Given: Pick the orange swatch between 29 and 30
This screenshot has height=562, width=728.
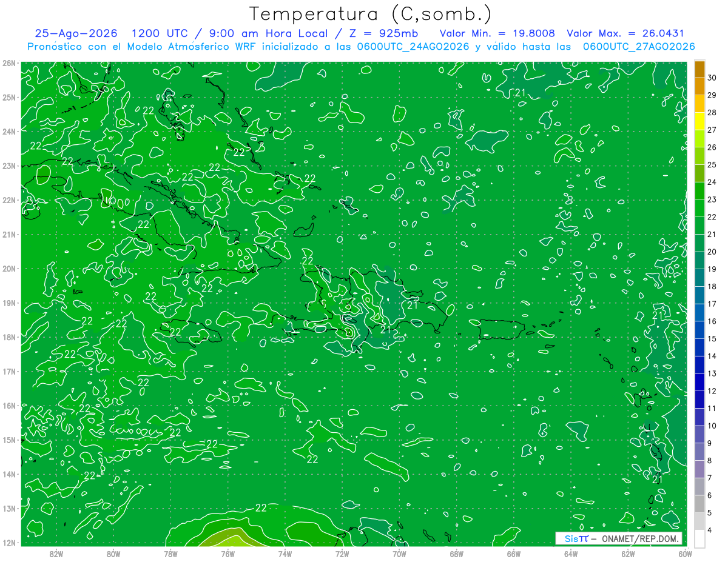Looking at the screenshot, I should pyautogui.click(x=699, y=86).
